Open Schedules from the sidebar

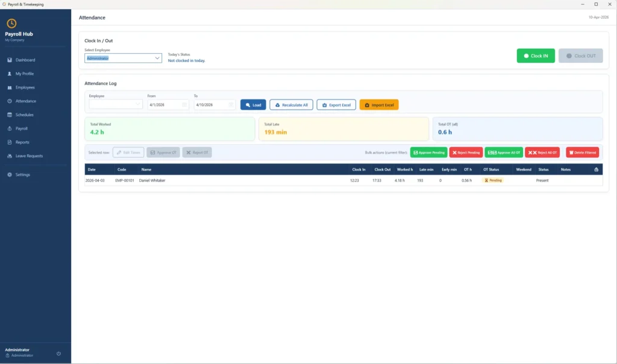point(25,115)
